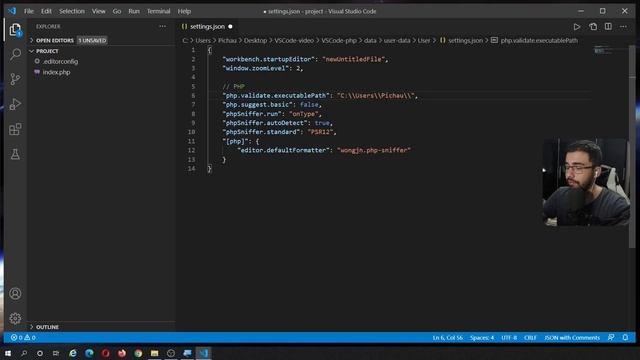Click Ln 6, Col 56 status item

[448, 338]
